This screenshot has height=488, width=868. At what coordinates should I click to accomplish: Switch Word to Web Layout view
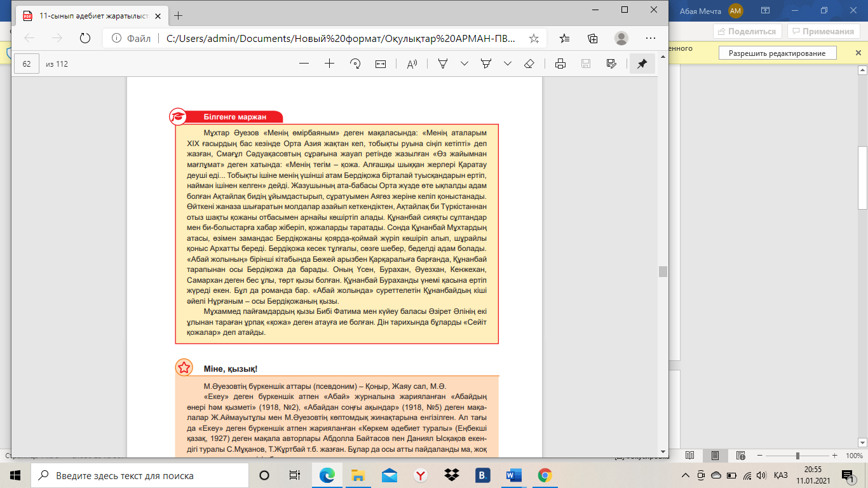739,456
